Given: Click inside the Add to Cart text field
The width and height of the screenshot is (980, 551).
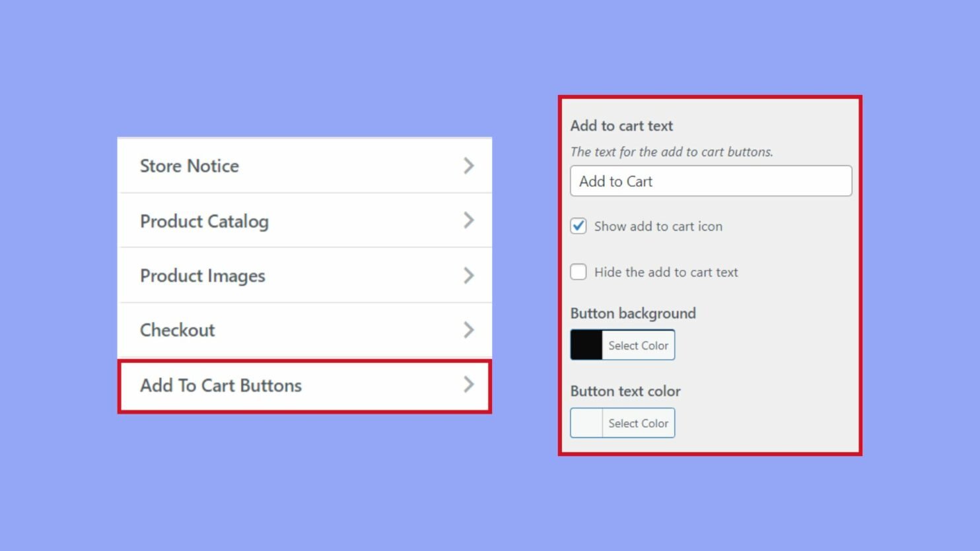Looking at the screenshot, I should (710, 181).
